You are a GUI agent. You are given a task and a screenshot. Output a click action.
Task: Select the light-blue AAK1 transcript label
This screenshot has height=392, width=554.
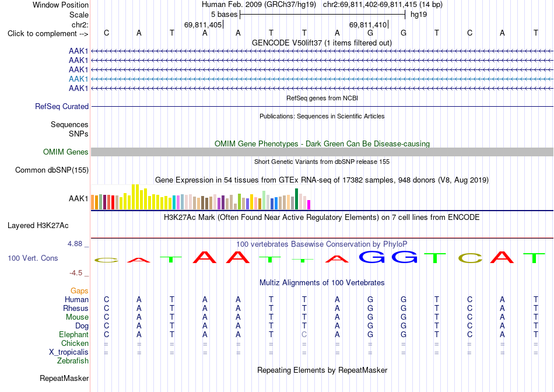click(x=79, y=79)
